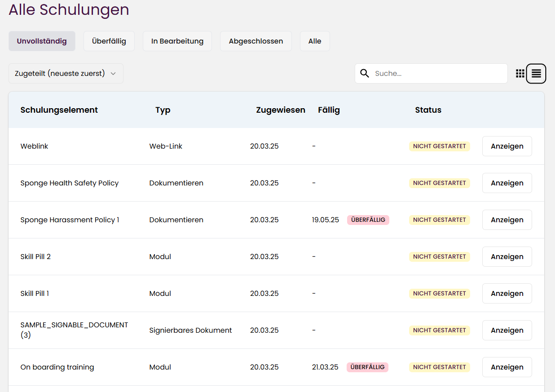Click Nicht gestartet status for On boarding training
Screen dimensions: 555x392
coord(440,367)
